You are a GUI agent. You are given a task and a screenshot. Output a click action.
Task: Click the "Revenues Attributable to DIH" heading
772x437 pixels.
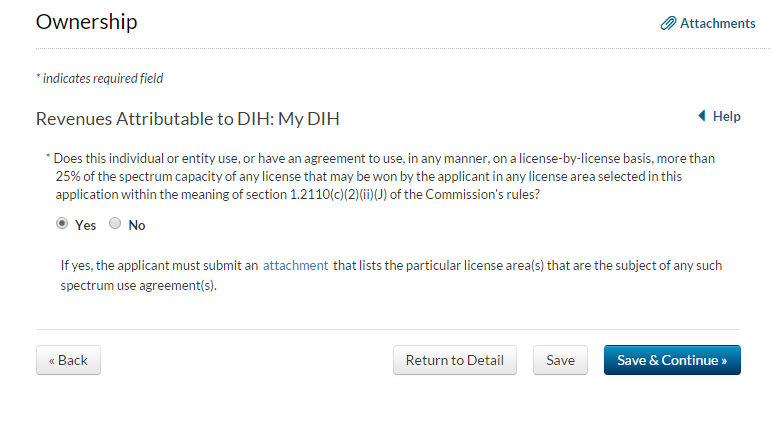pyautogui.click(x=188, y=119)
